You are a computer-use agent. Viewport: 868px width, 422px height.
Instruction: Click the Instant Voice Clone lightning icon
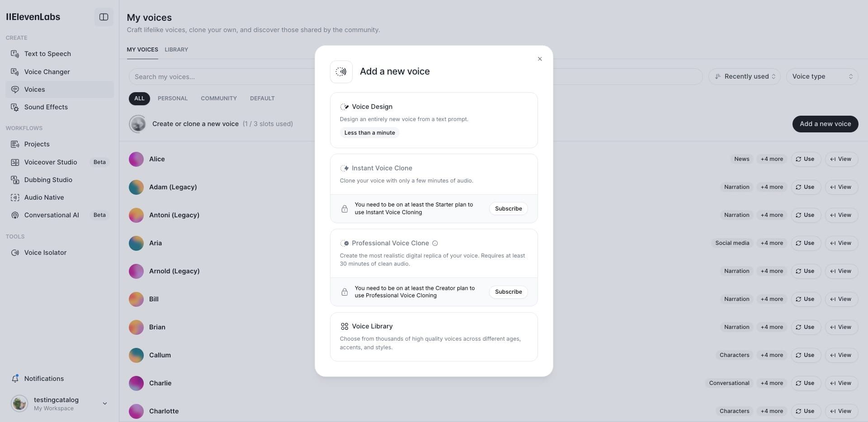point(344,168)
